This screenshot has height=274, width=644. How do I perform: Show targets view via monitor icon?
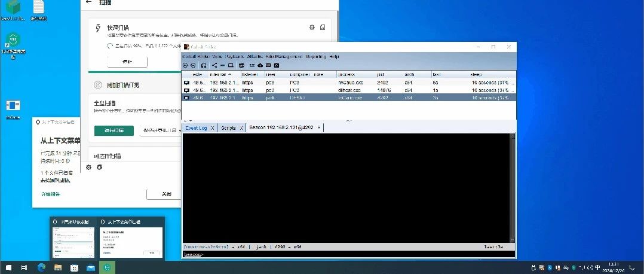231,65
